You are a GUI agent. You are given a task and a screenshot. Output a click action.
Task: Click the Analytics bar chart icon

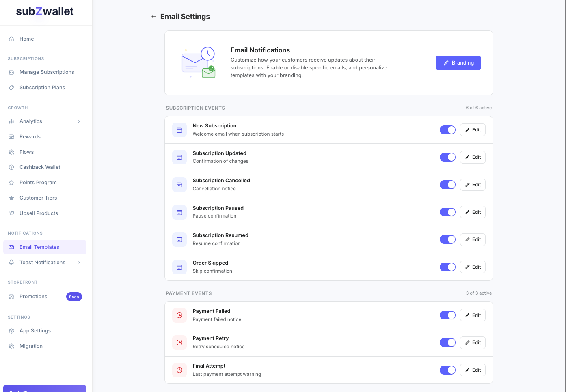click(11, 121)
